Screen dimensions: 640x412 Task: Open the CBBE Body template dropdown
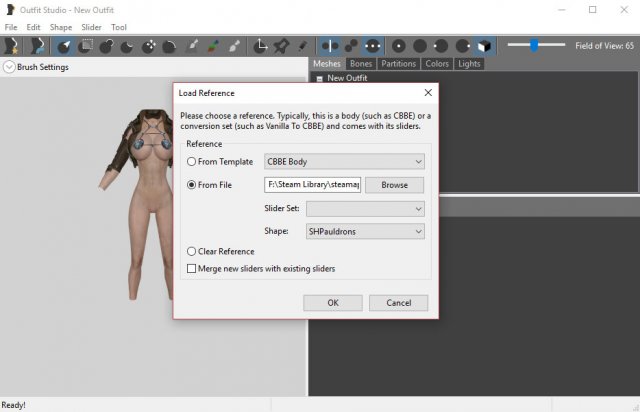pyautogui.click(x=344, y=161)
